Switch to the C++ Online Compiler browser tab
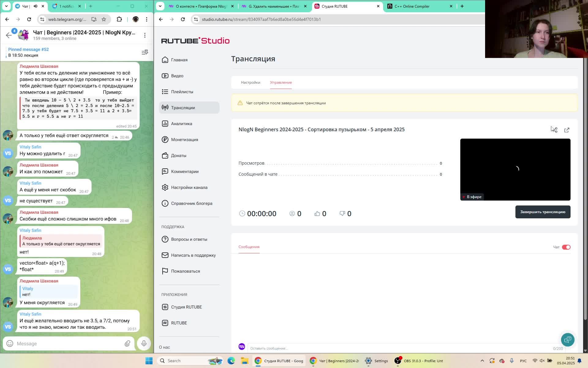 pyautogui.click(x=412, y=6)
